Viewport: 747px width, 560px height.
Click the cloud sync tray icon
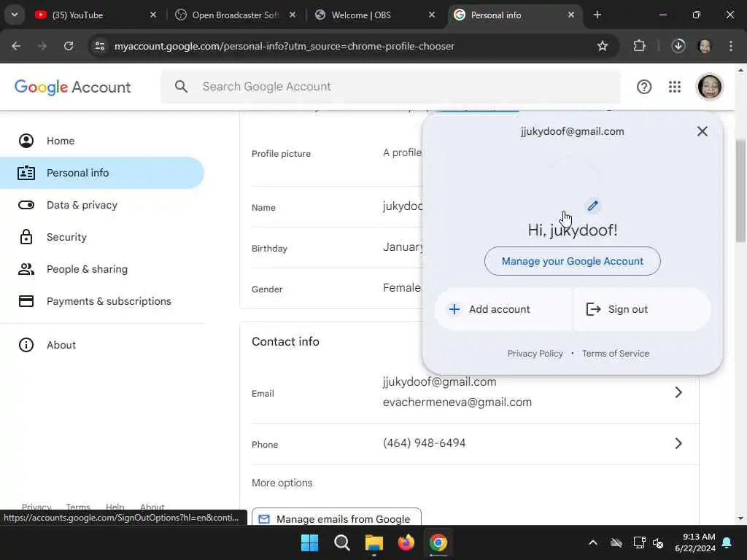pos(616,542)
